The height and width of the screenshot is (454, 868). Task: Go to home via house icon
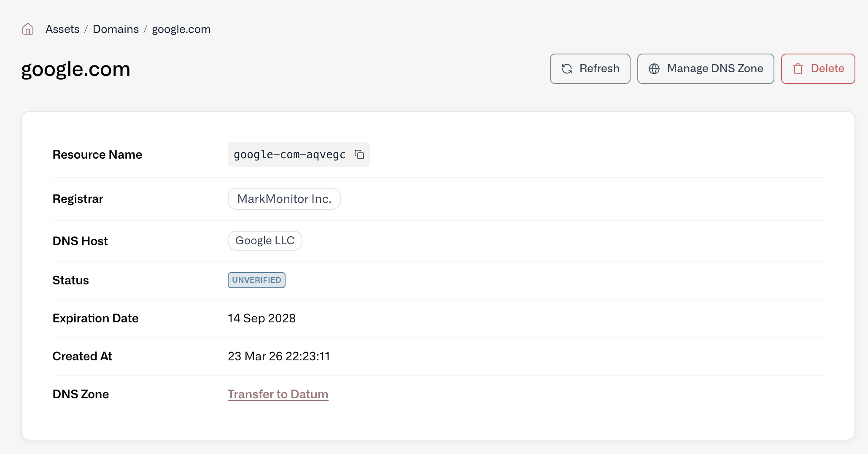coord(28,29)
